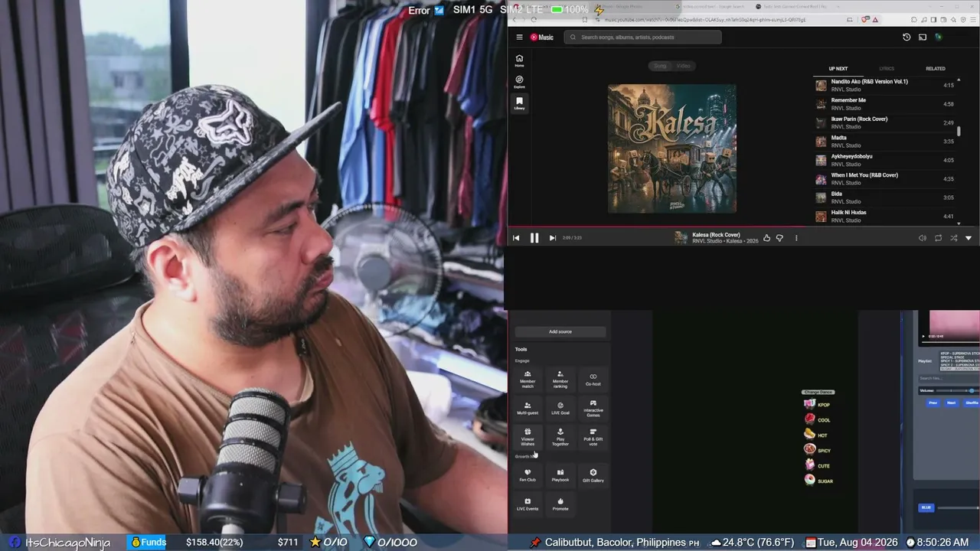Reload the browser page
Viewport: 980px width, 551px height.
tap(534, 19)
